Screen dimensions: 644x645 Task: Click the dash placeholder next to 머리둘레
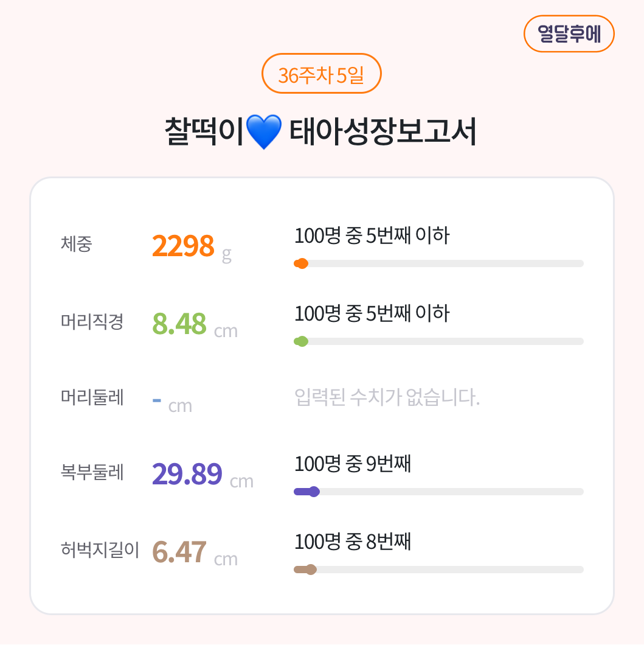click(158, 399)
